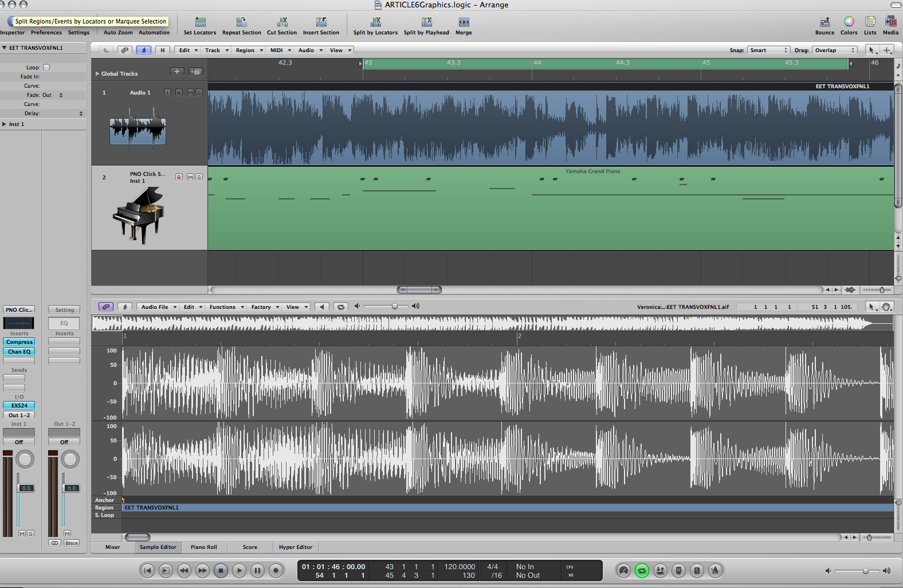Click the EXS24 instrument slot
The image size is (903, 588).
tap(19, 405)
